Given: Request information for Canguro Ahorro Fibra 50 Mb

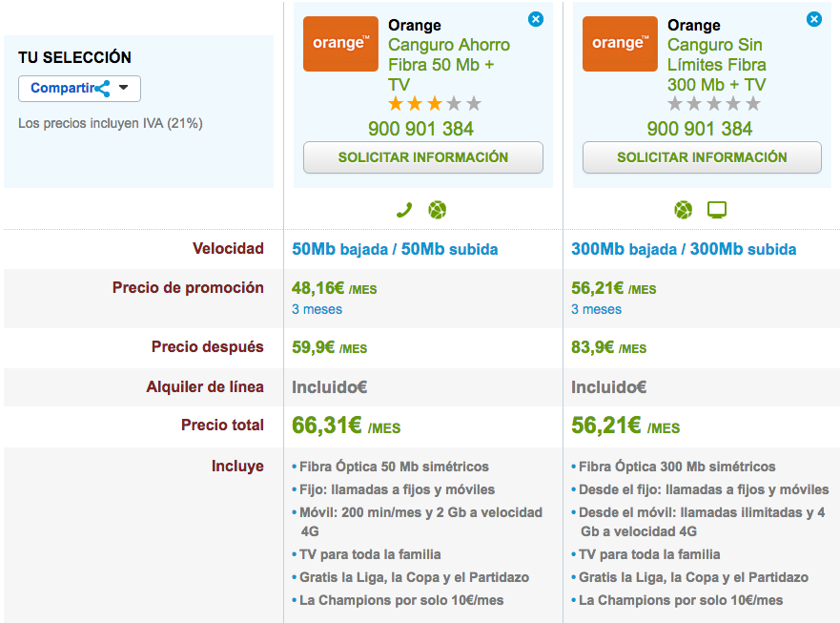Looking at the screenshot, I should [423, 157].
